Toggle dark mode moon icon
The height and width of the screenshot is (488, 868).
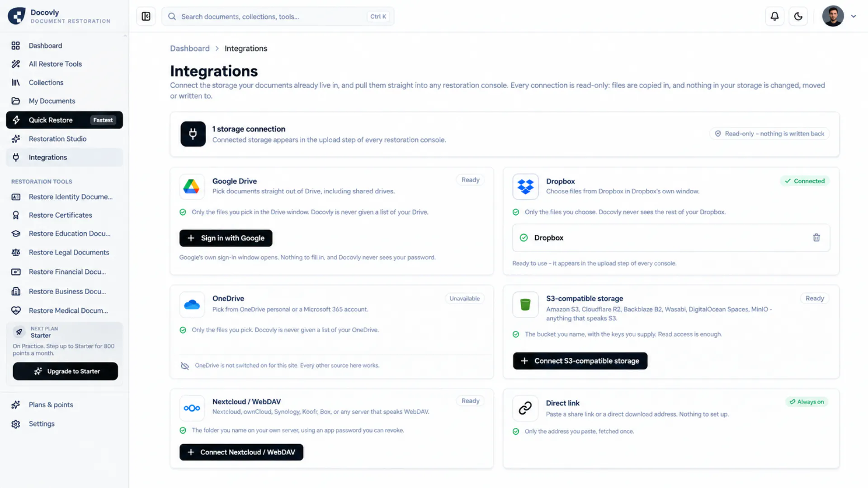coord(798,16)
